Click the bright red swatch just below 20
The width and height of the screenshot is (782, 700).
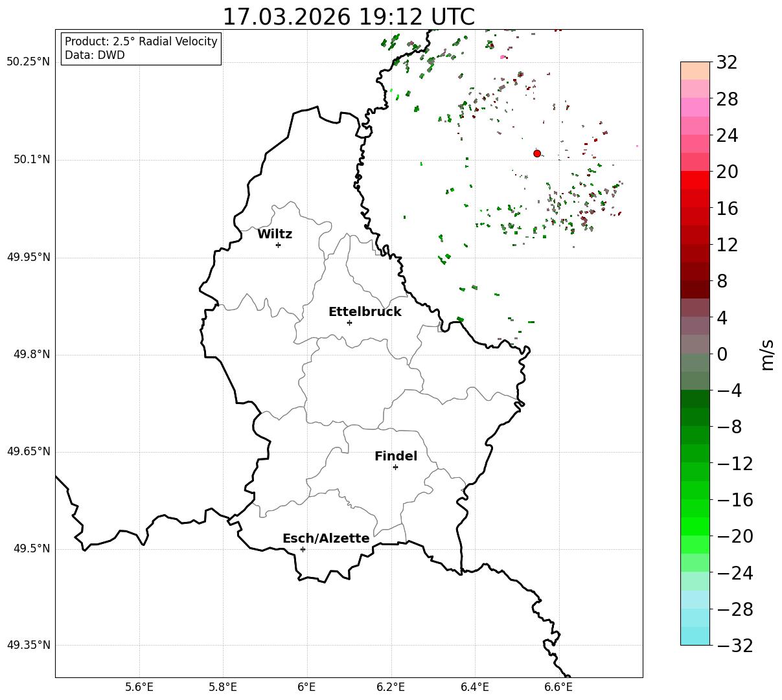pyautogui.click(x=695, y=180)
